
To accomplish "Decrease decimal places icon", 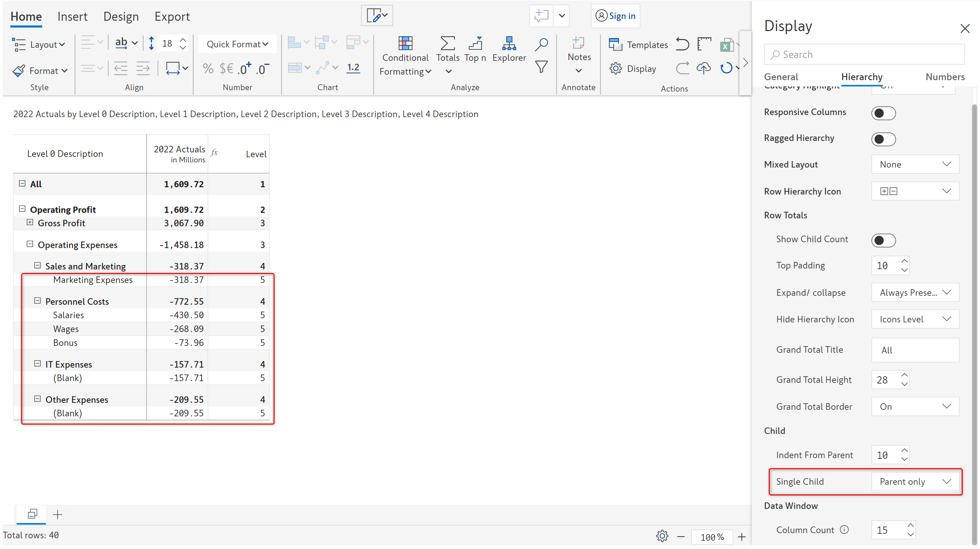I will [x=262, y=68].
